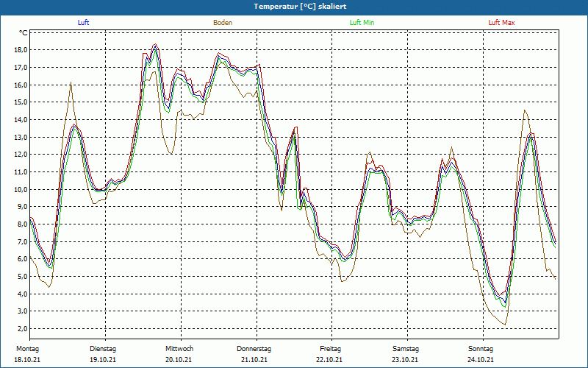Screen dimensions: 588x368
Task: Click the date 21.10.21
Action: tap(254, 360)
